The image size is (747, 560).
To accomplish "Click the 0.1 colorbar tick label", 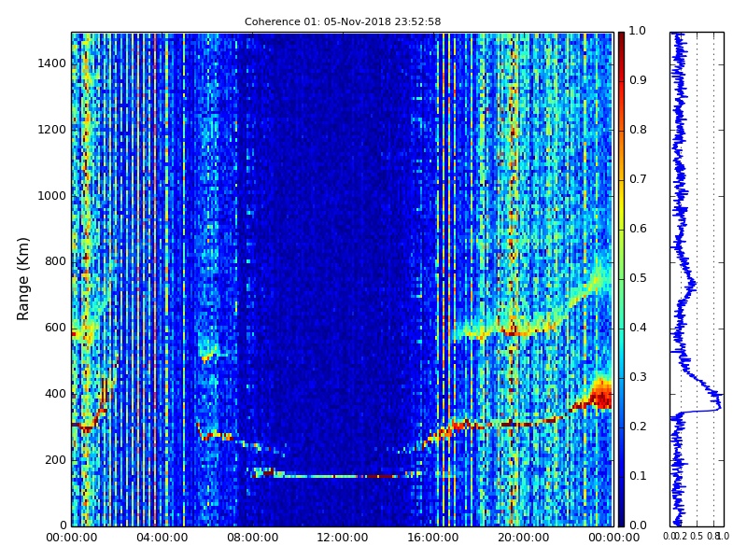I will point(638,476).
